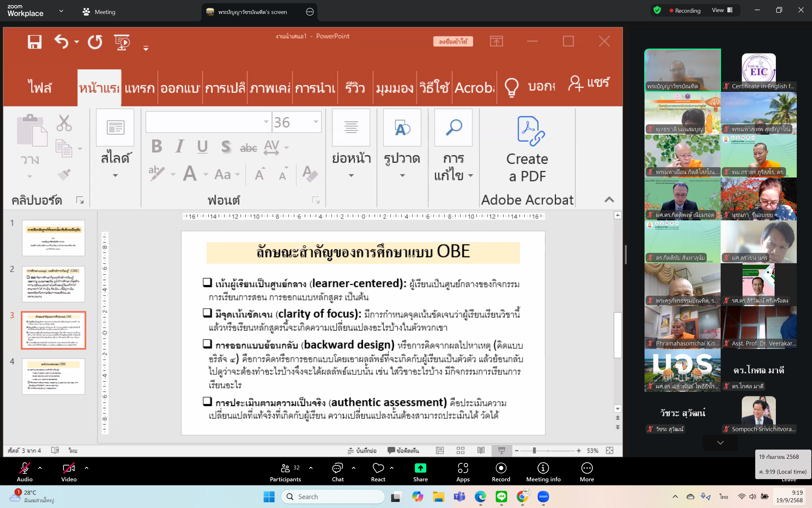Toggle Bold formatting

pos(157,146)
